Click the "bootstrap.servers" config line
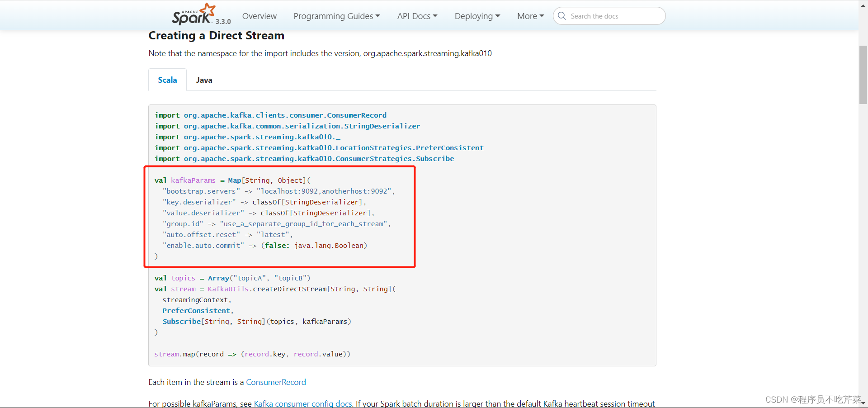This screenshot has width=868, height=408. 279,191
